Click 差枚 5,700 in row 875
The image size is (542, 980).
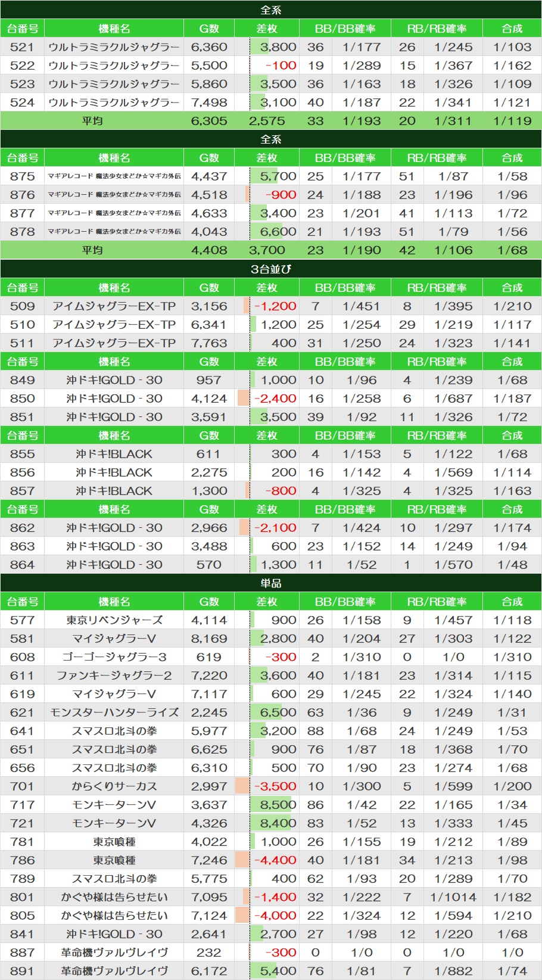[278, 176]
